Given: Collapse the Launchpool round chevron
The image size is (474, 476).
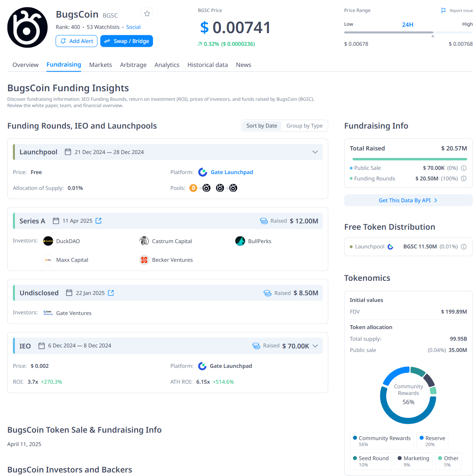Looking at the screenshot, I should pyautogui.click(x=315, y=152).
